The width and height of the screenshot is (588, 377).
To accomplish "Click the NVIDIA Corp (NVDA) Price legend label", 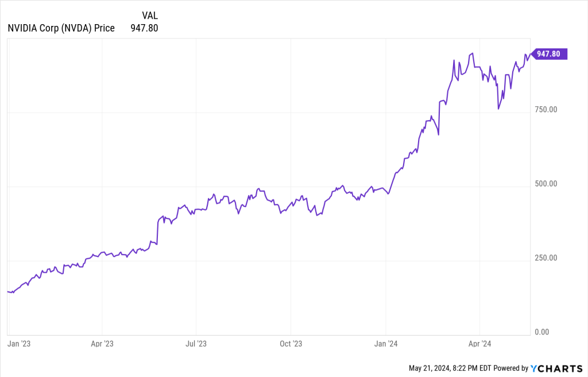I will [61, 28].
